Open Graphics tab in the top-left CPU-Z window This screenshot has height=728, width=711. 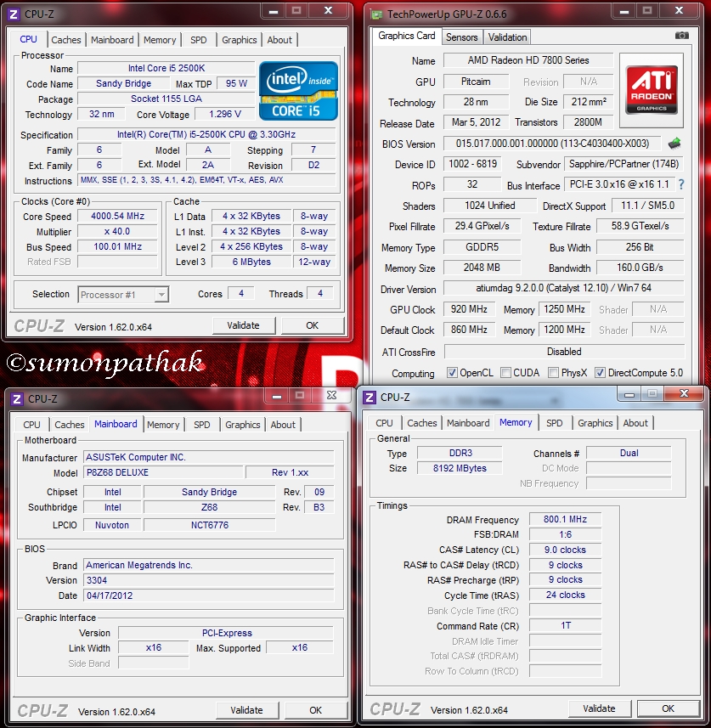point(240,40)
